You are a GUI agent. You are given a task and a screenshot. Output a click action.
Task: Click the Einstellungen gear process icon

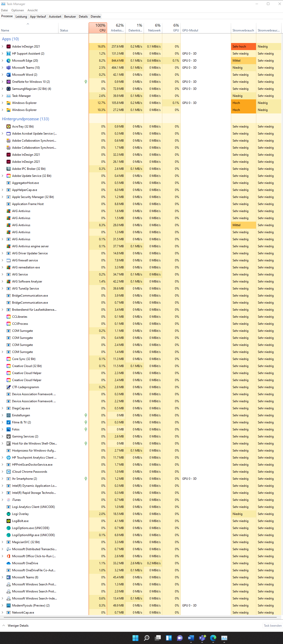pos(9,415)
